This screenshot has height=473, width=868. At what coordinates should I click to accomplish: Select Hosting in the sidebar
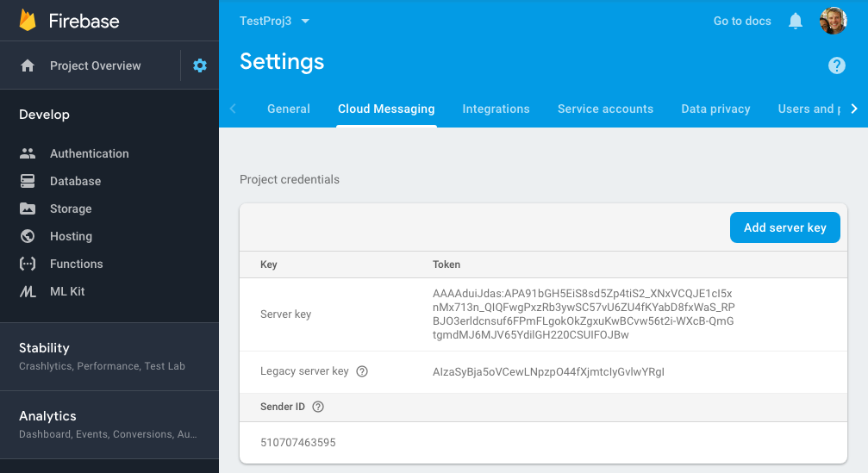(x=71, y=236)
